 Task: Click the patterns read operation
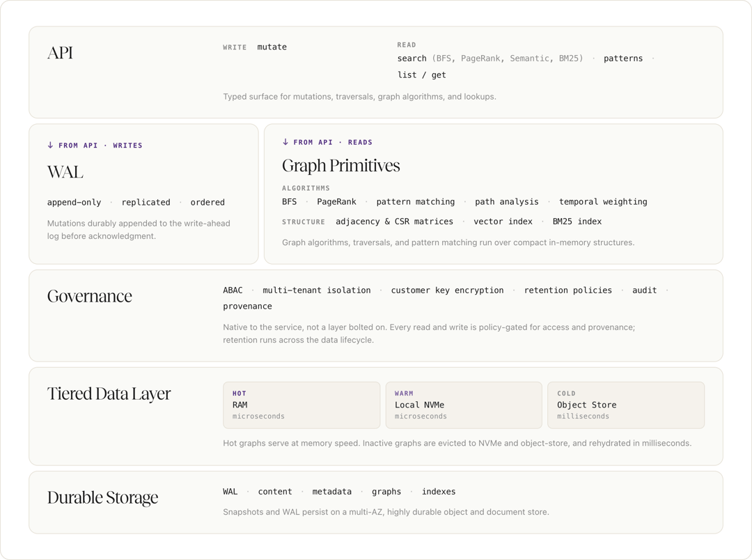[623, 59]
